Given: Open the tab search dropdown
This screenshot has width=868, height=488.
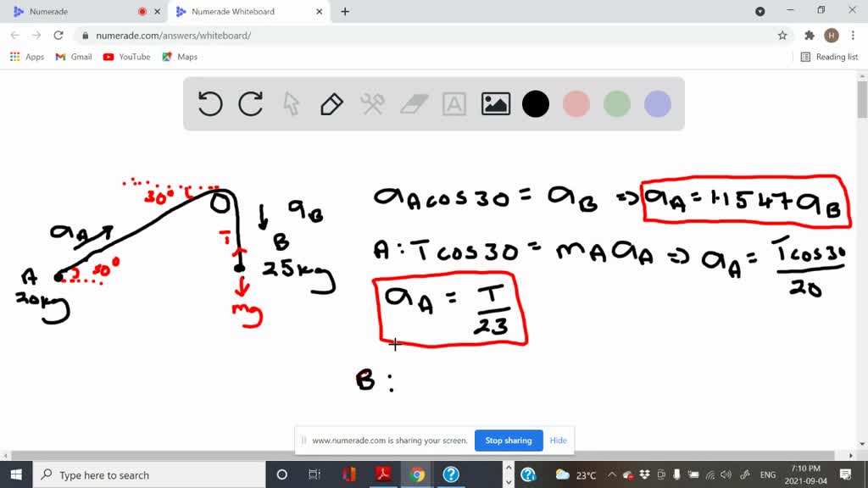Looking at the screenshot, I should click(x=760, y=12).
